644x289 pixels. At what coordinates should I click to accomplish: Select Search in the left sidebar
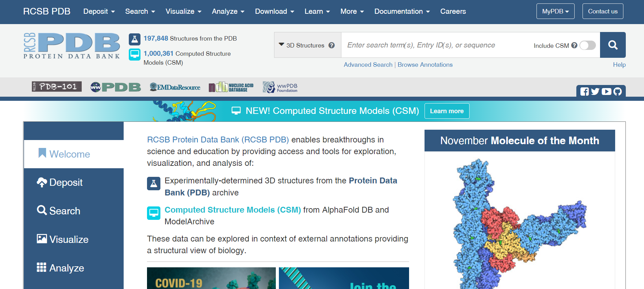pos(65,211)
